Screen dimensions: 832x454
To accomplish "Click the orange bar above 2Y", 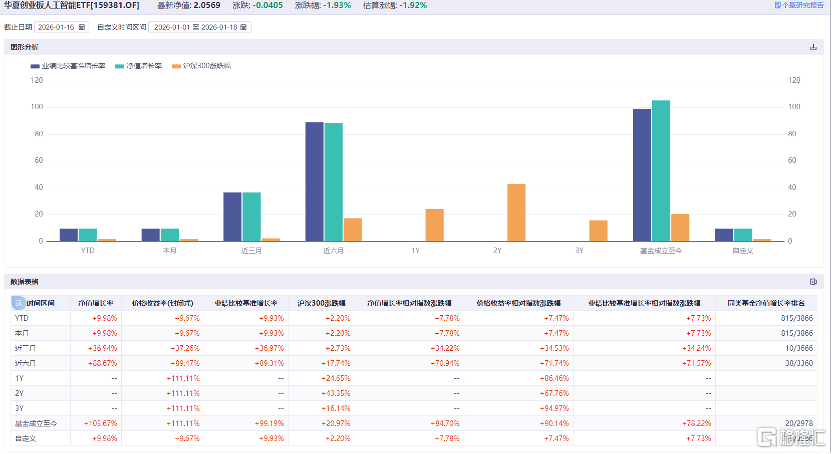I will click(516, 213).
